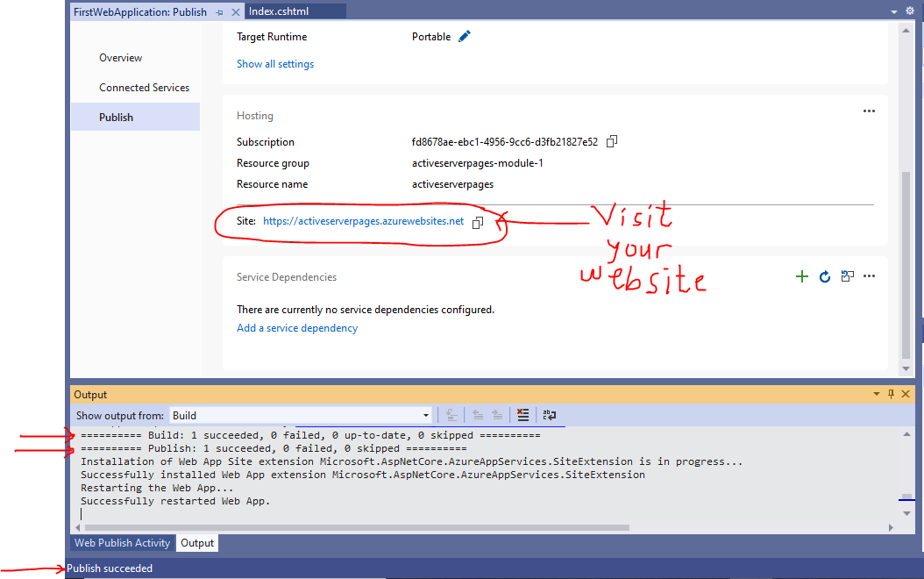Pin the FirstWebApplication: Publish tab

(220, 12)
